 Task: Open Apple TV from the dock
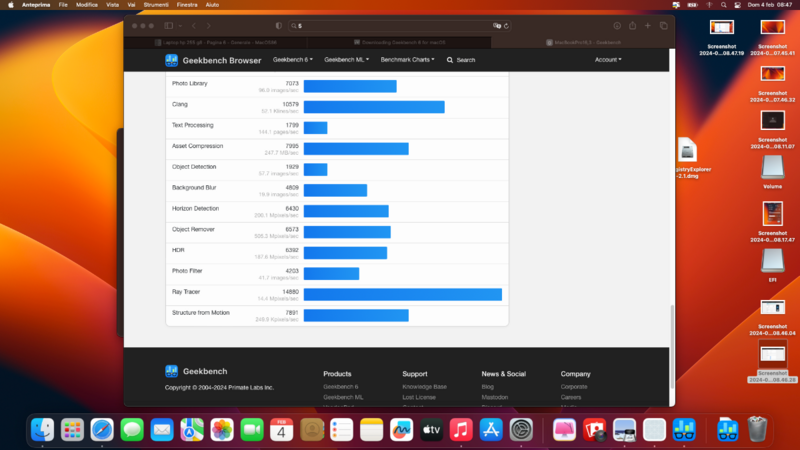point(431,430)
